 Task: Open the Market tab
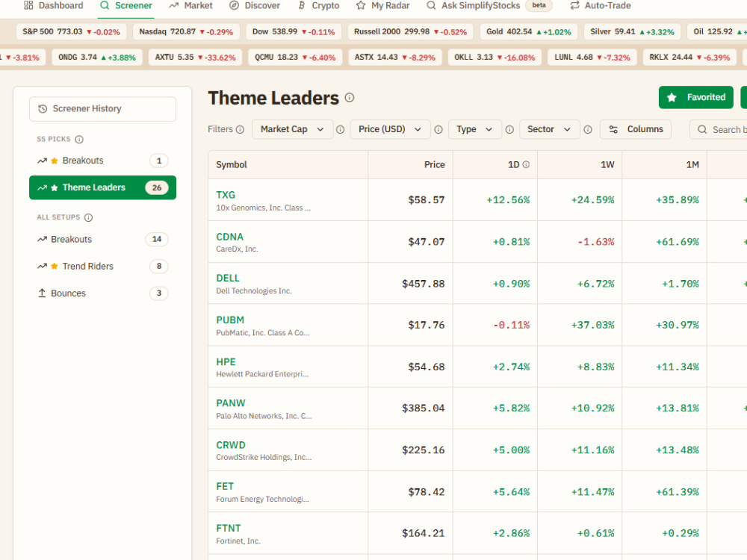190,6
